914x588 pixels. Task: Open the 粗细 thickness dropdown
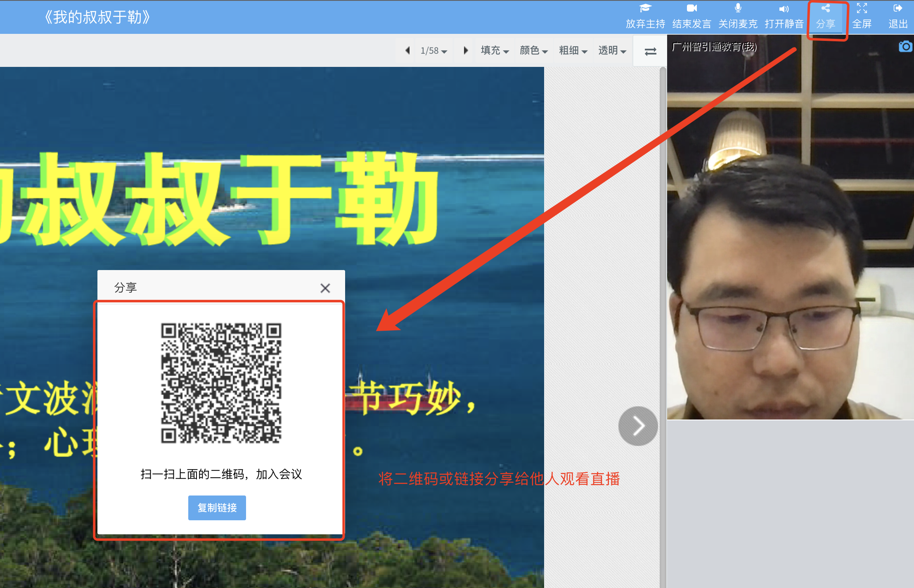573,51
